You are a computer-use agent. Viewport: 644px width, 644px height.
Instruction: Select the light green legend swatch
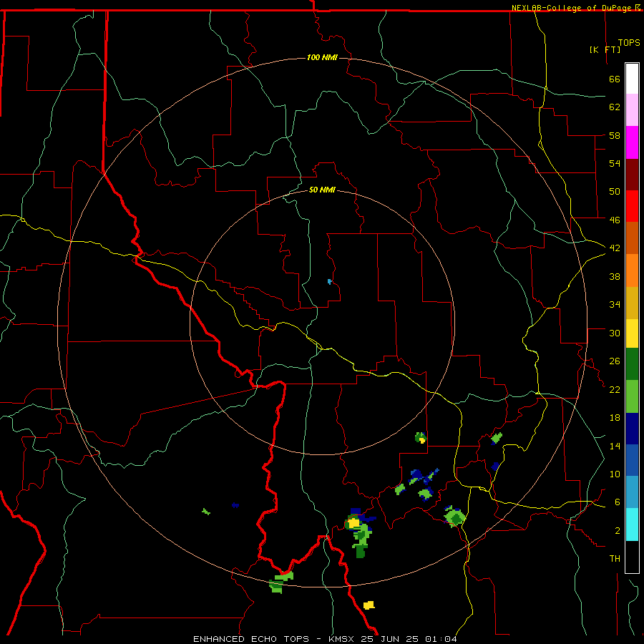(x=632, y=396)
